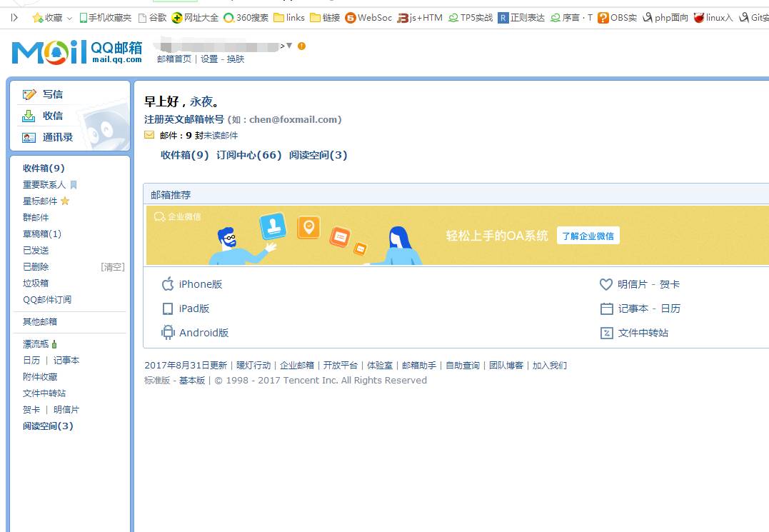The image size is (769, 532).
Task: Open 阅读空间(3) link in main panel
Action: point(318,155)
